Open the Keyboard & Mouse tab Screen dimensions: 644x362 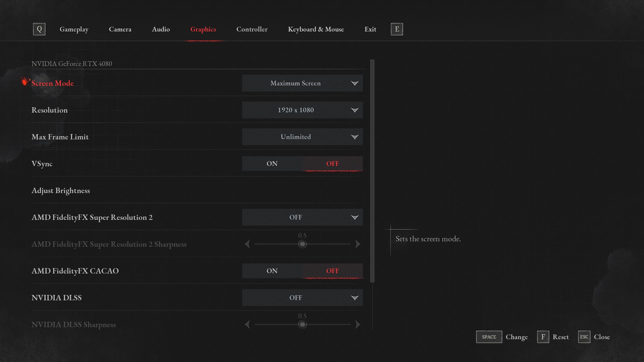[316, 29]
